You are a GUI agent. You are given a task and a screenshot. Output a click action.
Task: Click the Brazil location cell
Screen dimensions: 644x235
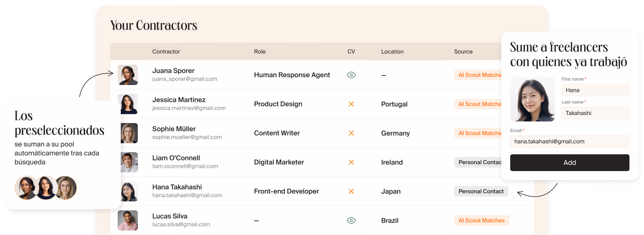click(x=390, y=221)
